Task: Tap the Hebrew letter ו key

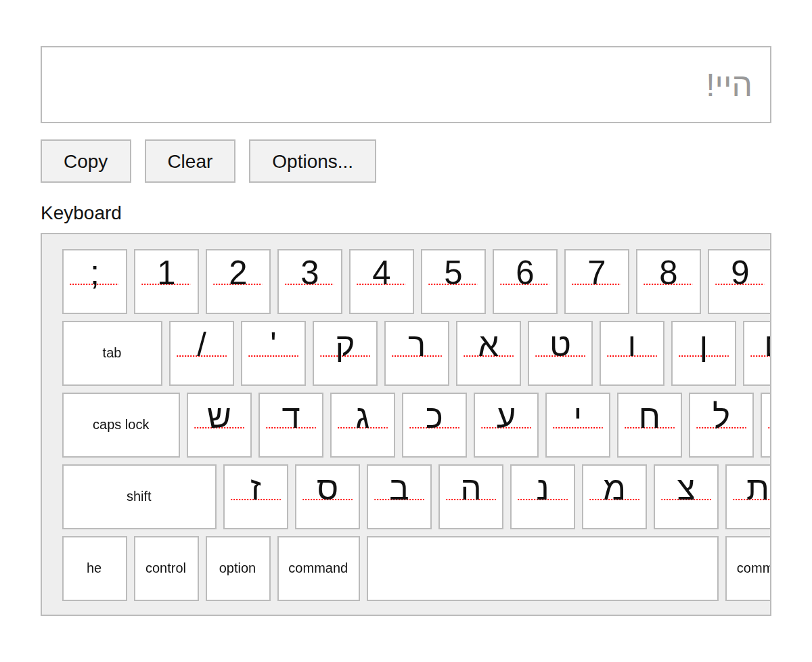Action: click(632, 353)
